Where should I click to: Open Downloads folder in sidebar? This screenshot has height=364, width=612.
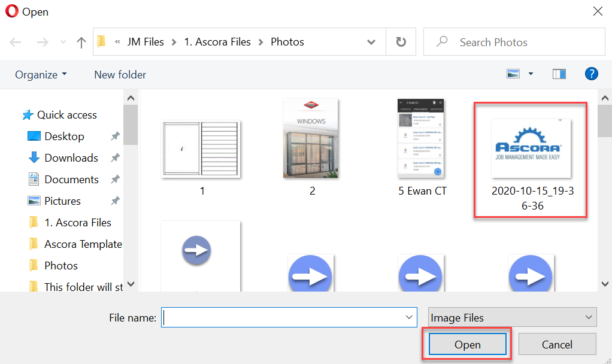[x=71, y=158]
